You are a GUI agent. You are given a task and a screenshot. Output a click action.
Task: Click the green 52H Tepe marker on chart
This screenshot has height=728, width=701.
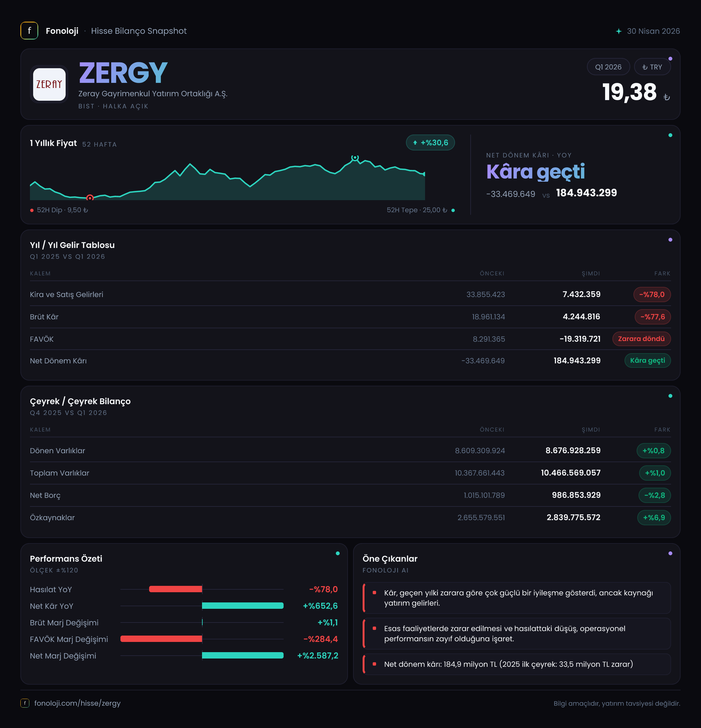click(x=355, y=158)
